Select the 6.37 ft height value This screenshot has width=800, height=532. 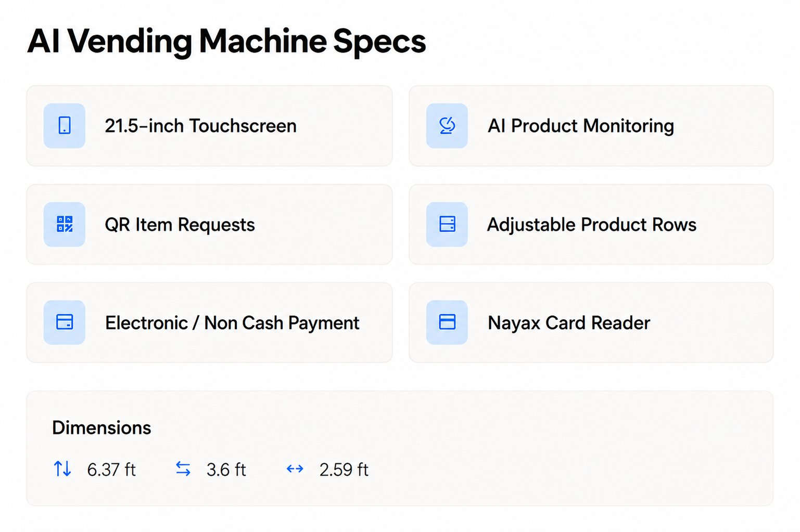(111, 470)
